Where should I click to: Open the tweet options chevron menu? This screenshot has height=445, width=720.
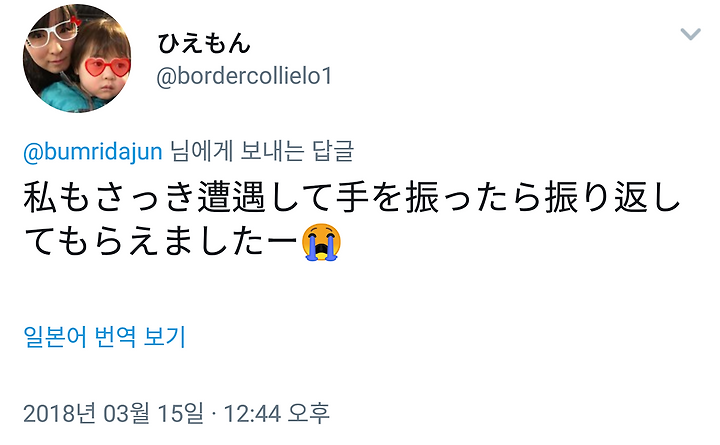pyautogui.click(x=690, y=34)
